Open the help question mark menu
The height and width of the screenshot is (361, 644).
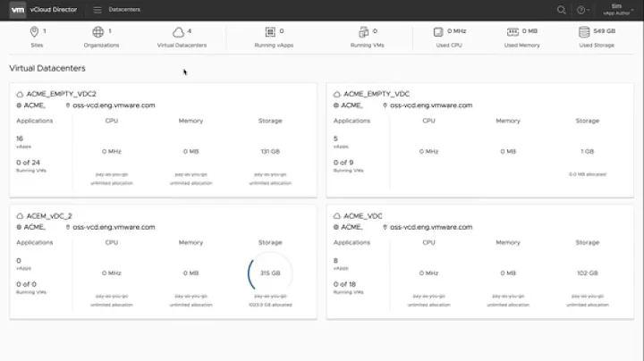click(582, 10)
